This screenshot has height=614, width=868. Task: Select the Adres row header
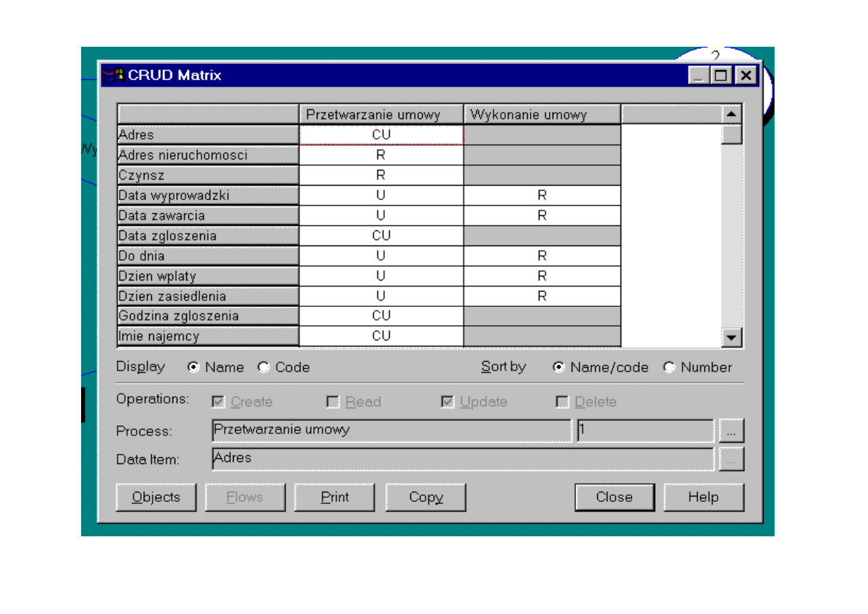pyautogui.click(x=208, y=135)
